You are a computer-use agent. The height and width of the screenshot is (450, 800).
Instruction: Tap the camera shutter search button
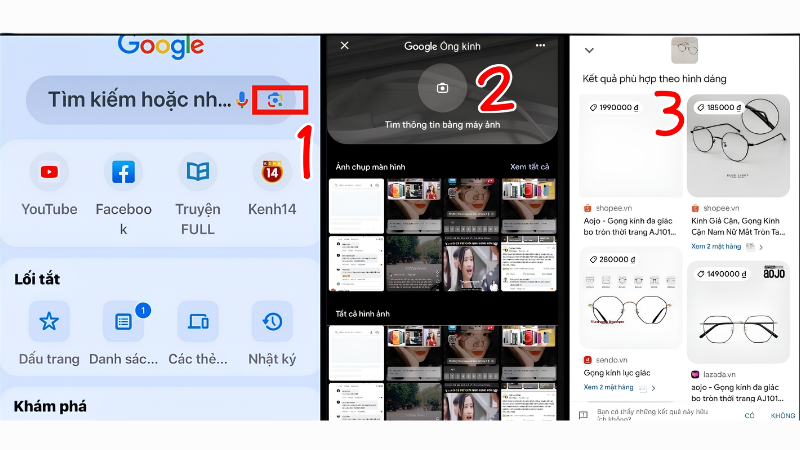coord(442,88)
